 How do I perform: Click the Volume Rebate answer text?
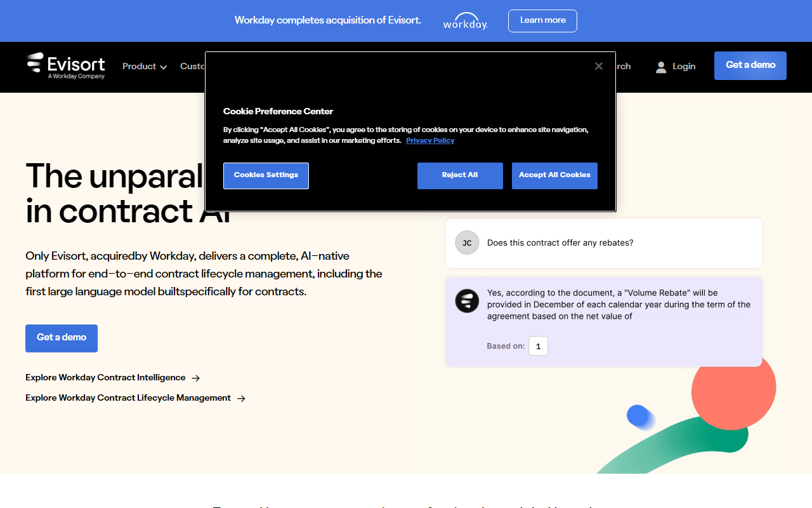coord(619,304)
